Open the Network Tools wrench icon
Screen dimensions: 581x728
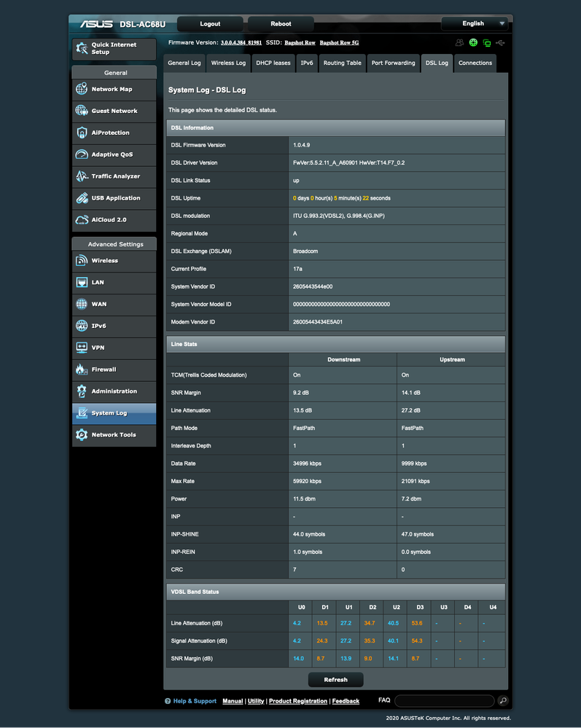[82, 434]
